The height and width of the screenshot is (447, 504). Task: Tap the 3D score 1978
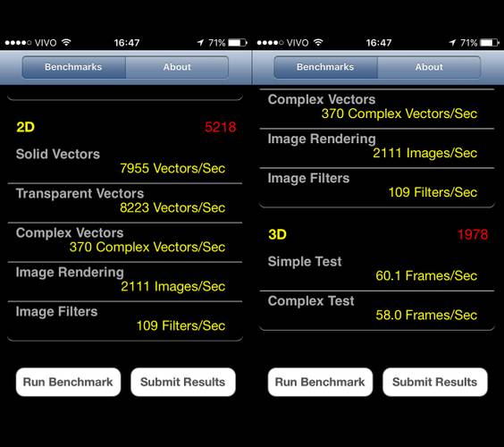473,234
